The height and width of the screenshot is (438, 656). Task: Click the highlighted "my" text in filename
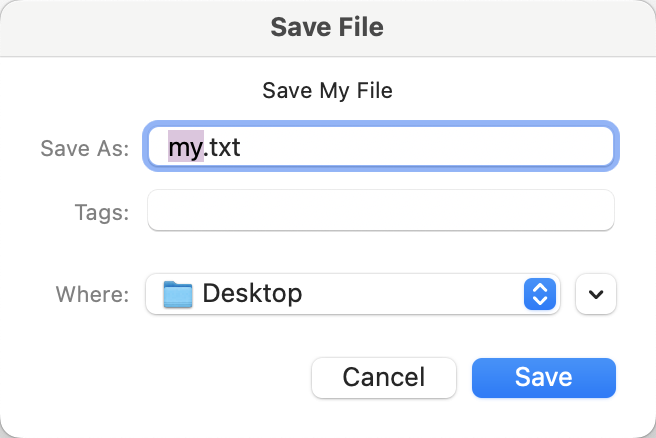click(185, 148)
